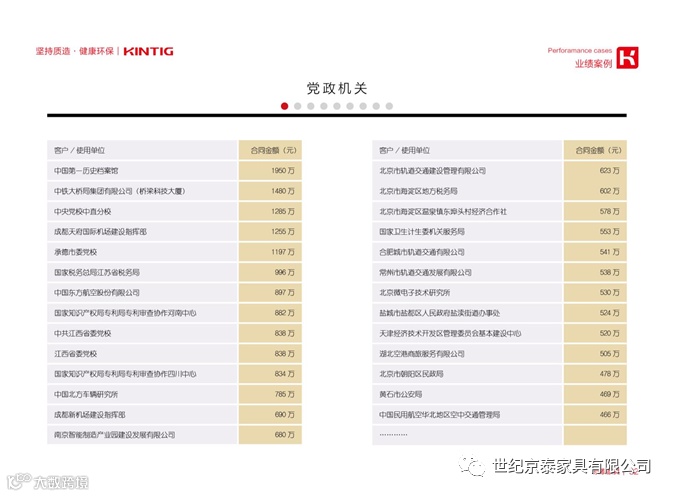Click the amount 1480 万
The image size is (673, 496).
(283, 191)
